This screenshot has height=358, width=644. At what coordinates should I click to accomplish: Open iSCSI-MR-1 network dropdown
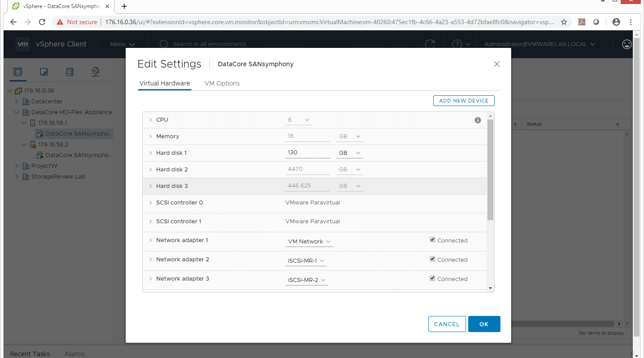306,260
